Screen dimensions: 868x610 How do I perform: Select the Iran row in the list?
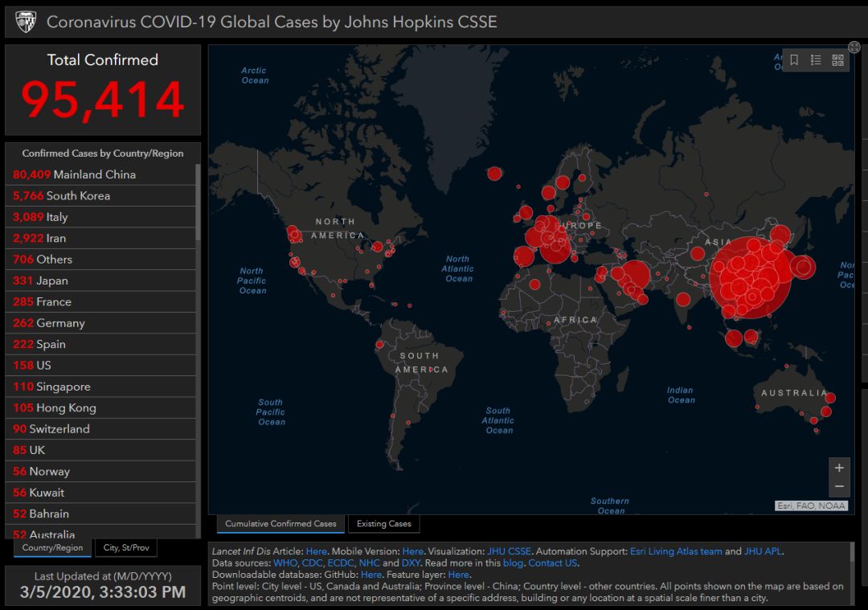(x=100, y=238)
